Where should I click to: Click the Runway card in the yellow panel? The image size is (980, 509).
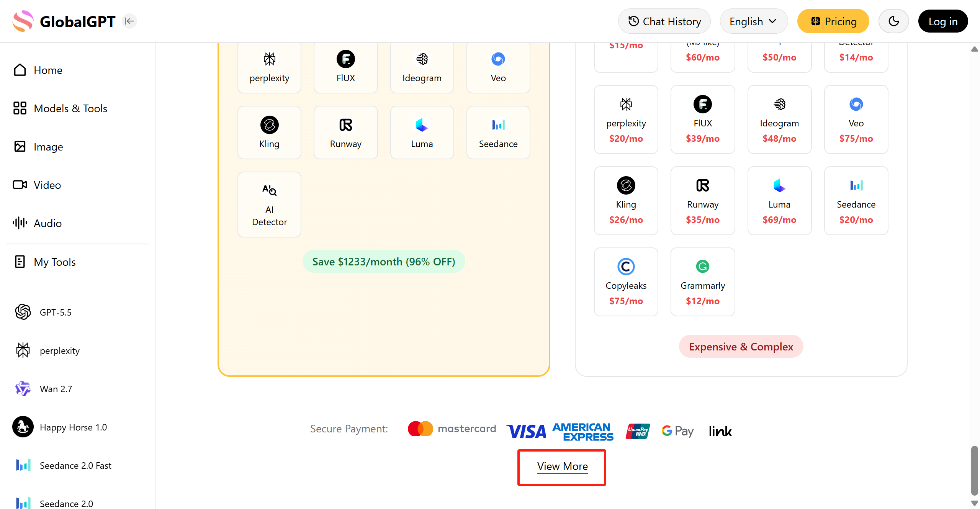pos(345,133)
